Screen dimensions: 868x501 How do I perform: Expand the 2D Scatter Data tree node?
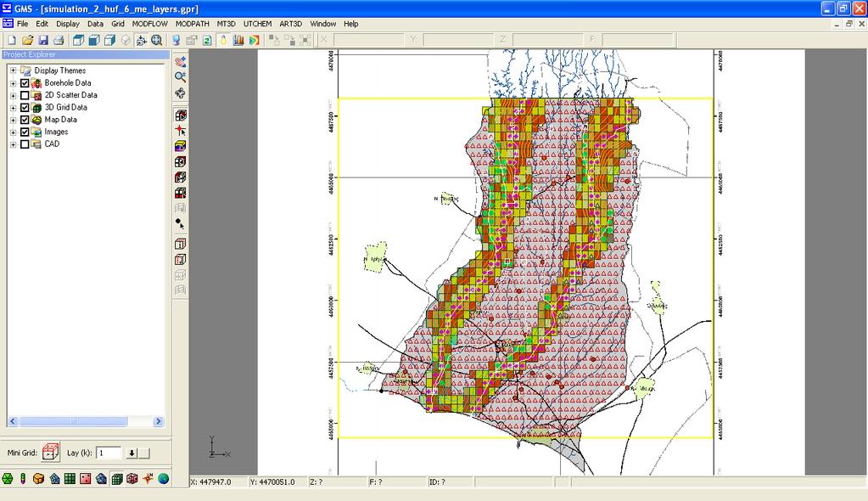(13, 95)
